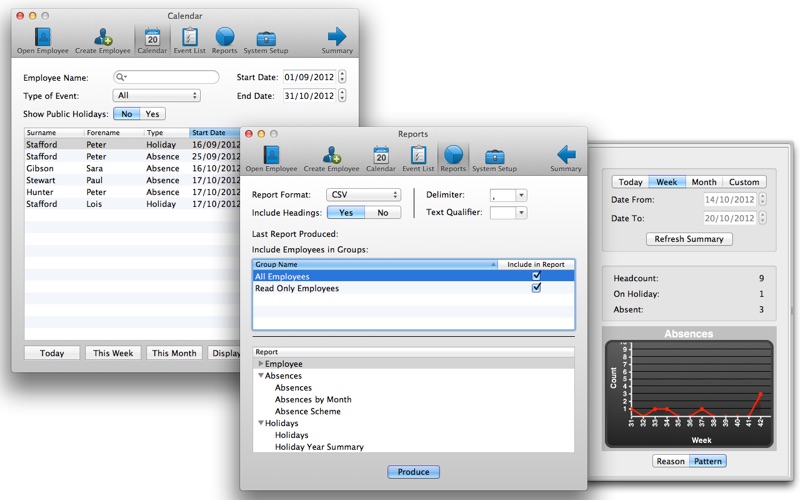Switch absences chart to Reason
Image resolution: width=800 pixels, height=500 pixels.
tap(670, 461)
